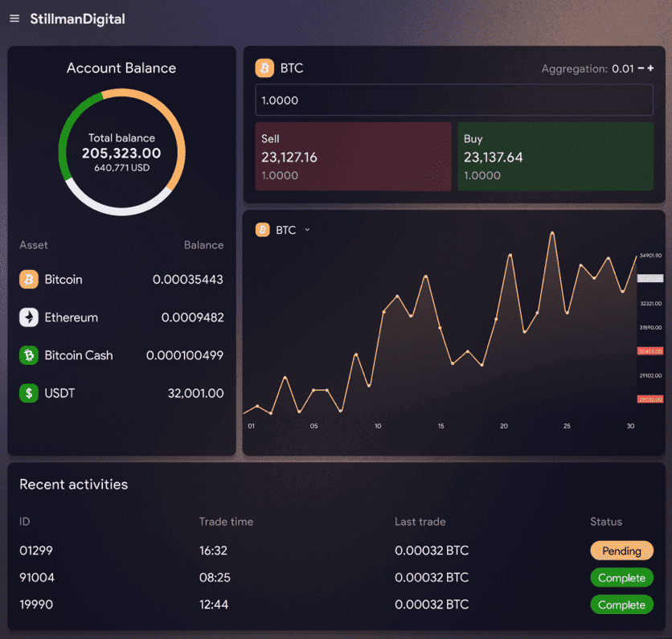
Task: Click the Pending status badge
Action: [x=621, y=551]
